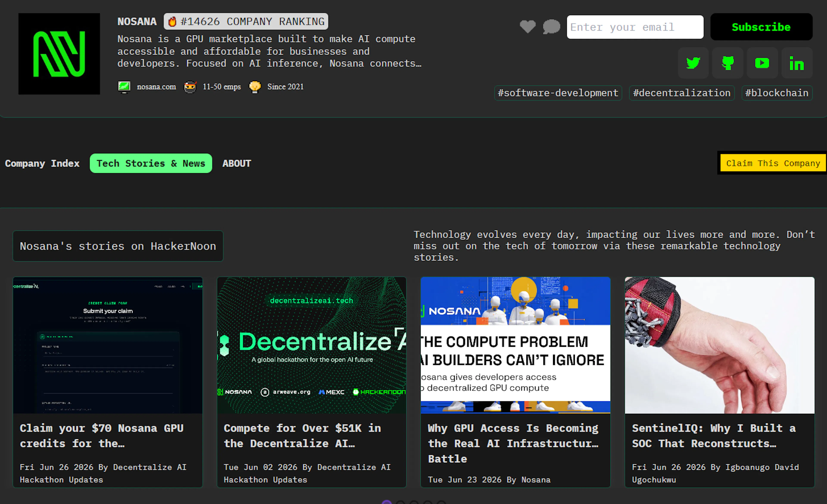The width and height of the screenshot is (827, 504).
Task: Open the nosana.com website link
Action: click(156, 87)
